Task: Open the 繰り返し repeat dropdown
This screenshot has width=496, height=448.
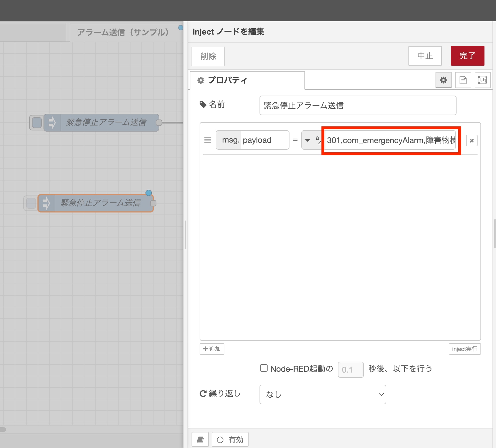Action: 323,394
